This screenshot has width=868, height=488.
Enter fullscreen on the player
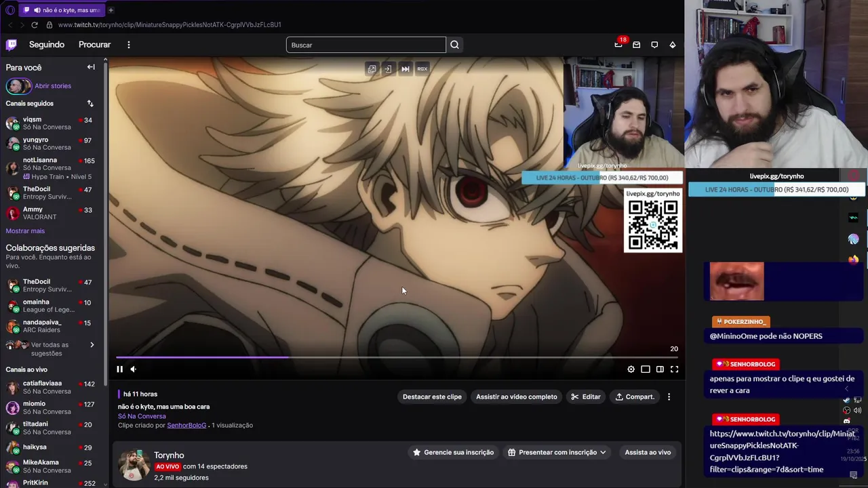(674, 369)
